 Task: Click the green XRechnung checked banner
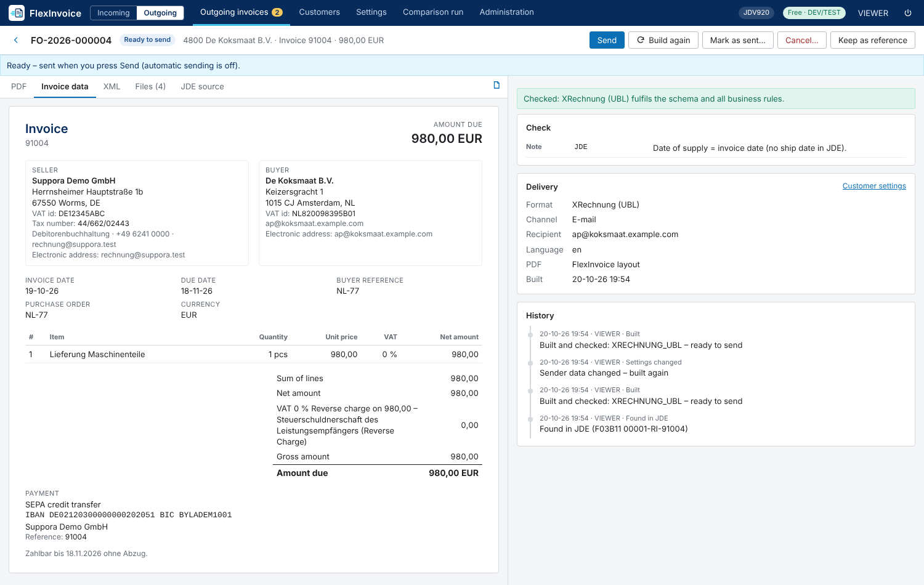716,99
